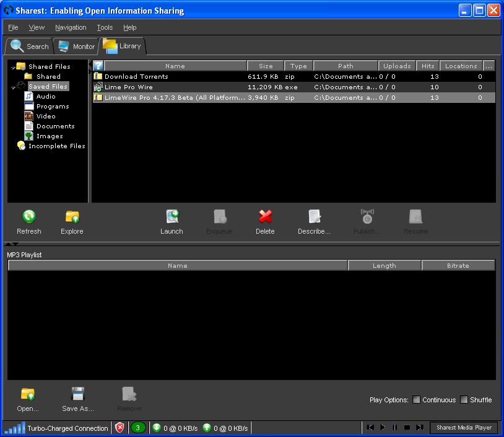Image resolution: width=504 pixels, height=437 pixels.
Task: Click the Refresh library icon
Action: point(28,217)
